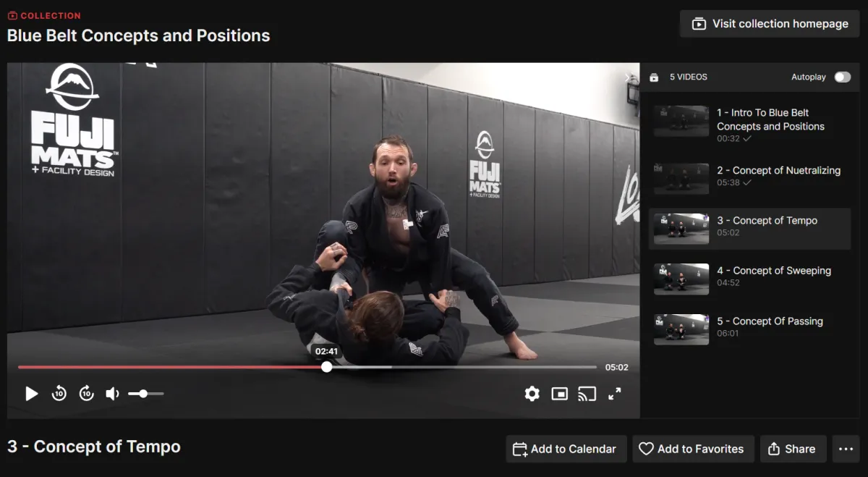The width and height of the screenshot is (868, 477).
Task: Cast the video to another screen
Action: pyautogui.click(x=587, y=393)
